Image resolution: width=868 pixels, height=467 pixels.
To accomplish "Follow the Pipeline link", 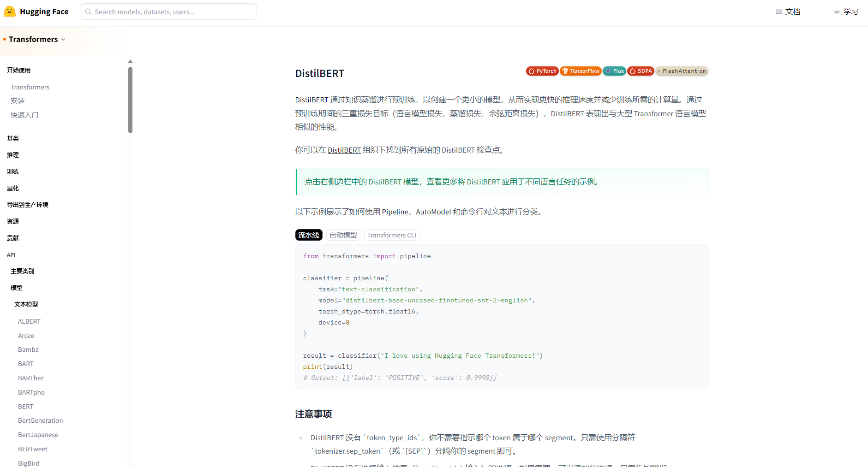I will pos(395,212).
